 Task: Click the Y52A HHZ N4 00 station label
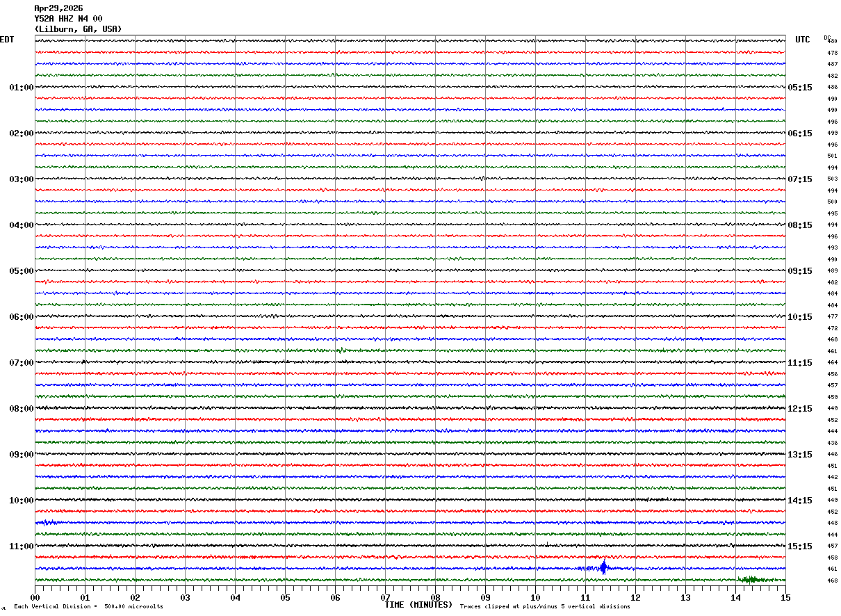point(68,19)
